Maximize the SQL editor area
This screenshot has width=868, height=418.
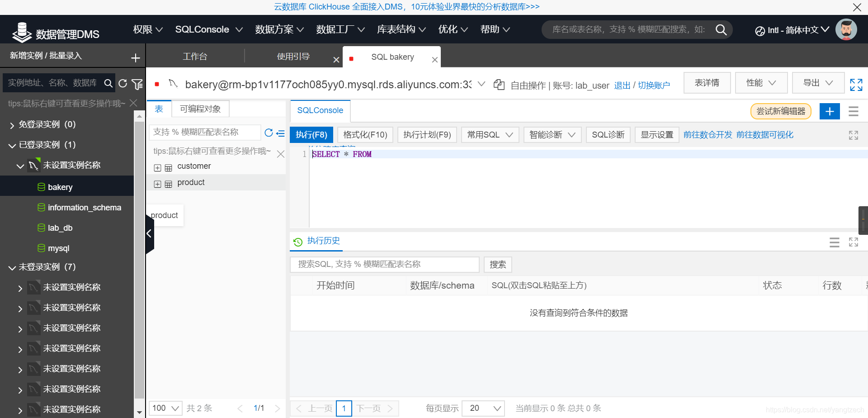[x=853, y=135]
